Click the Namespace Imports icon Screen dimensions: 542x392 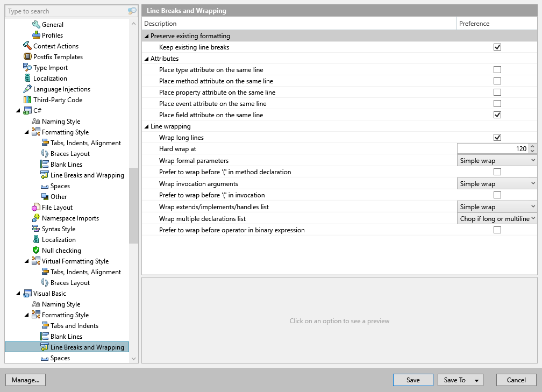pos(36,218)
